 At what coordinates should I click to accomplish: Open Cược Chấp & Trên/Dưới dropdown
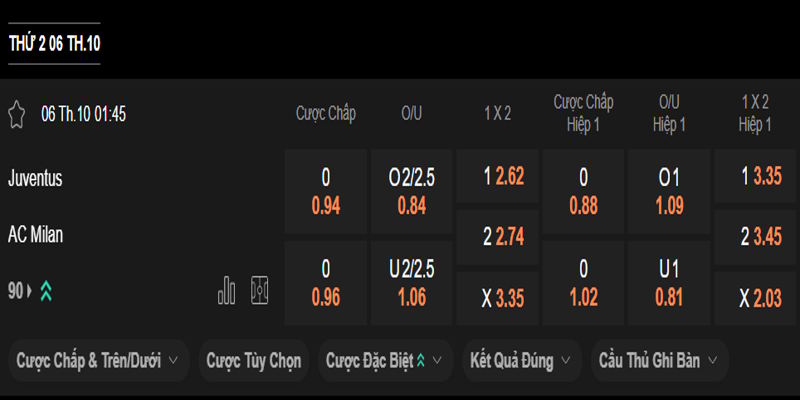click(98, 361)
